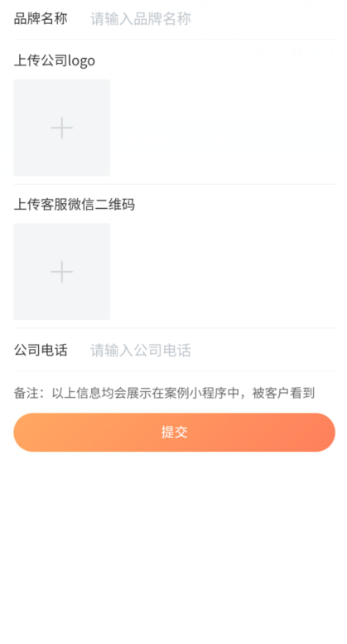Viewport: 347px width, 644px height.
Task: Select the 请输入品牌名称 placeholder text
Action: [141, 19]
